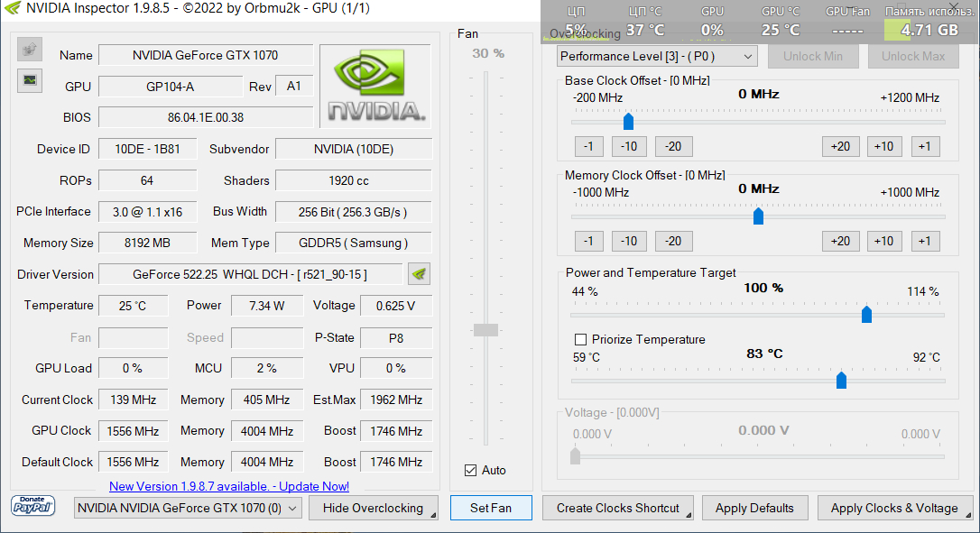The height and width of the screenshot is (533, 980).
Task: Click the PCIe Interface value 3.0 @ 1.1 x16
Action: [x=147, y=212]
